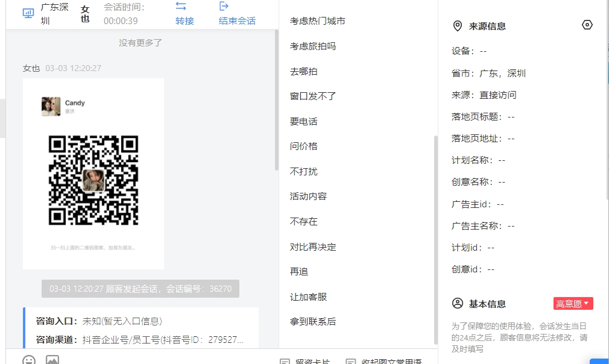The height and width of the screenshot is (364, 609).
Task: Select quick reply 考虑热门城市
Action: click(x=317, y=21)
